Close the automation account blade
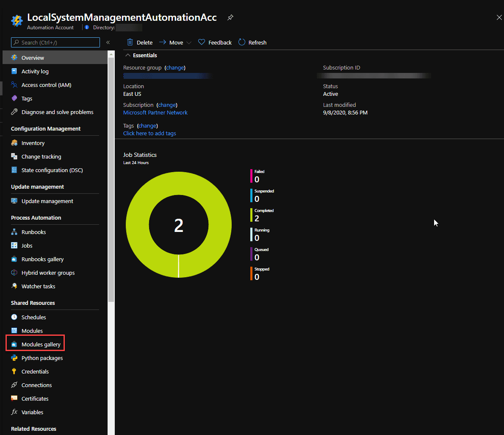 (499, 17)
